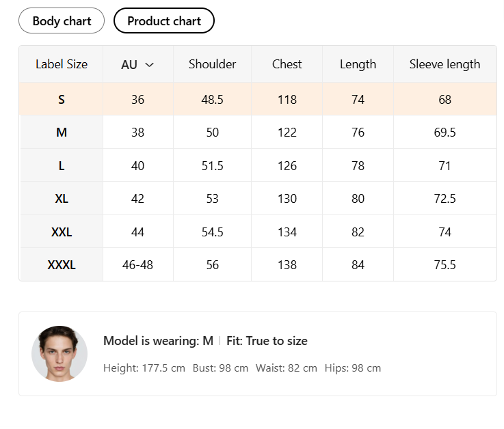Open the AU size region dropdown
The width and height of the screenshot is (504, 429).
[137, 65]
